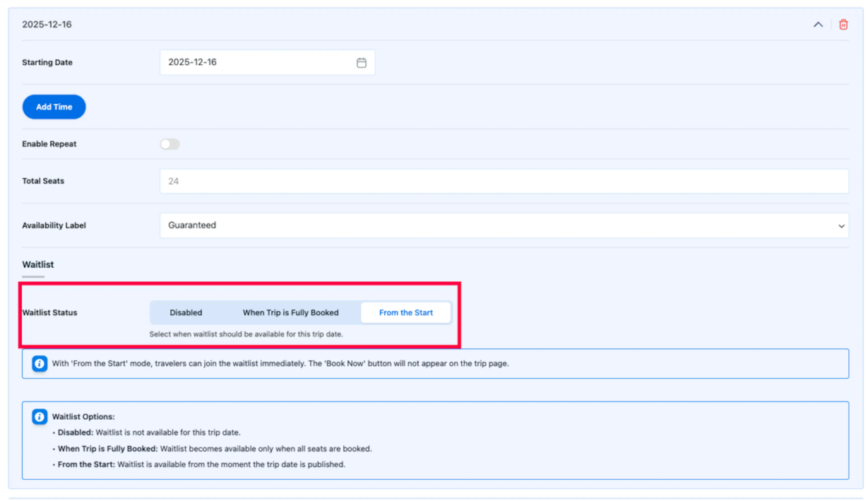Select the Disabled waitlist status
The height and width of the screenshot is (501, 868).
pos(186,312)
